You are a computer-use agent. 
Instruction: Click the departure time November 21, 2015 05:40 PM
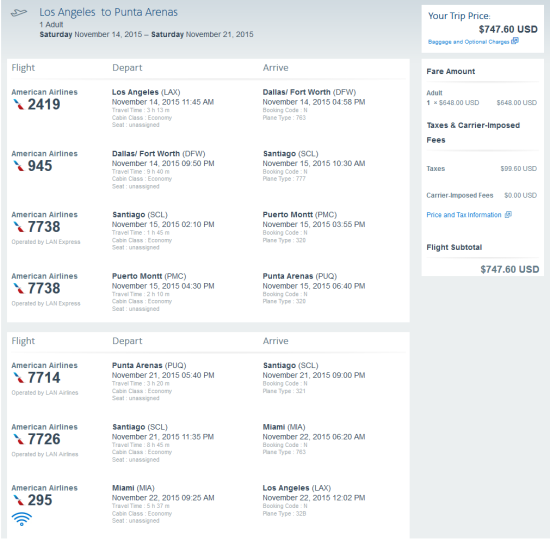pyautogui.click(x=163, y=375)
